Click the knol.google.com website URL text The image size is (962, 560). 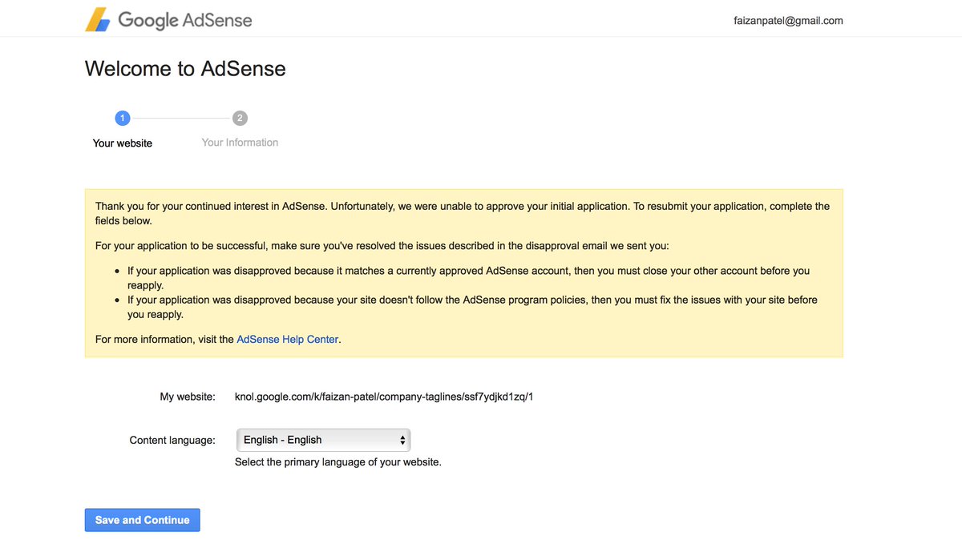coord(384,397)
